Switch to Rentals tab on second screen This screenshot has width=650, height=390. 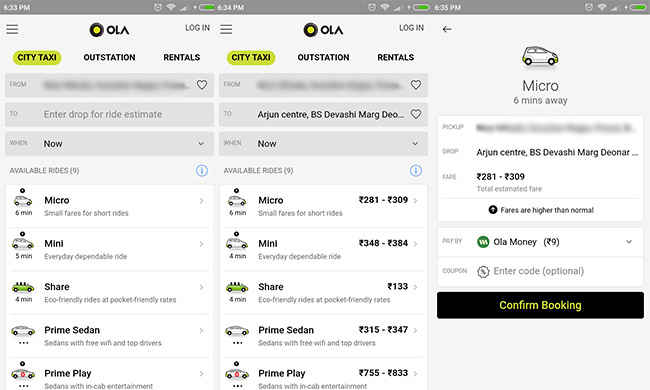click(x=395, y=57)
